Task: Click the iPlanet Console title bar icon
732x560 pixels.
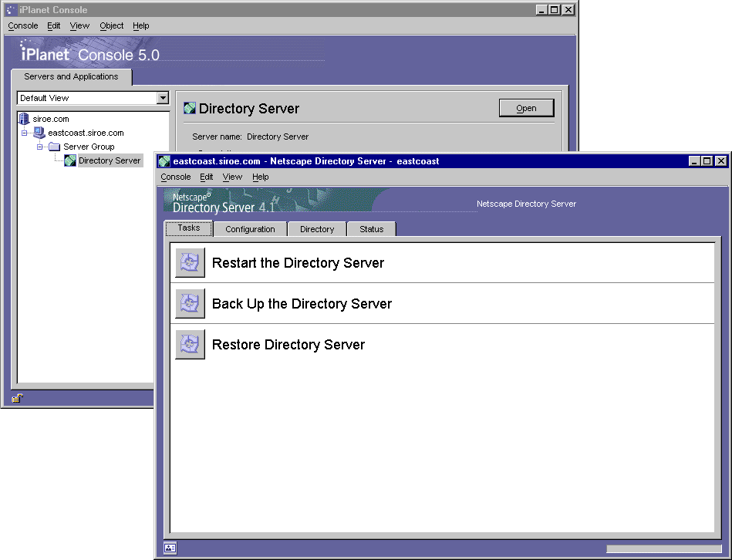Action: (x=11, y=10)
